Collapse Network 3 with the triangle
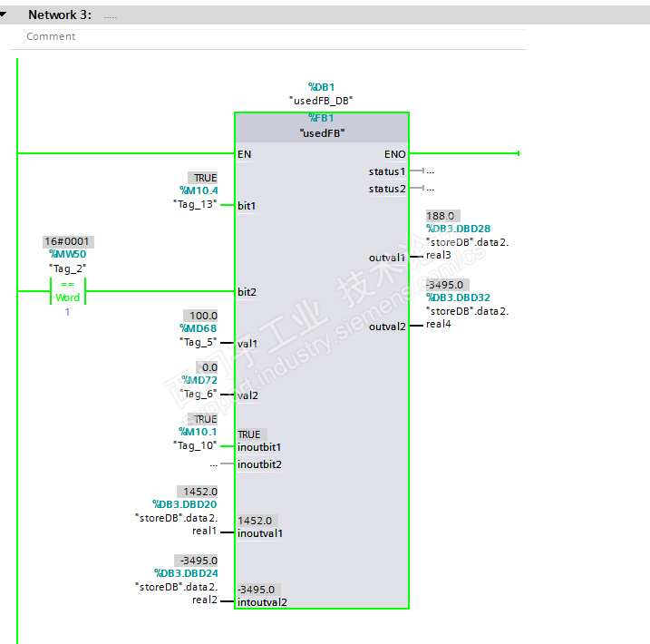Viewport: 650px width, 644px height. (3, 15)
